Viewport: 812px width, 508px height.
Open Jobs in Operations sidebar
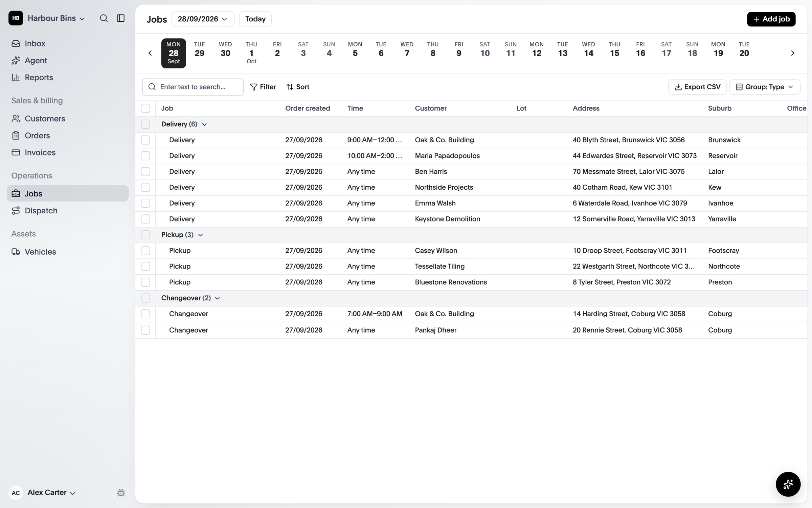68,193
